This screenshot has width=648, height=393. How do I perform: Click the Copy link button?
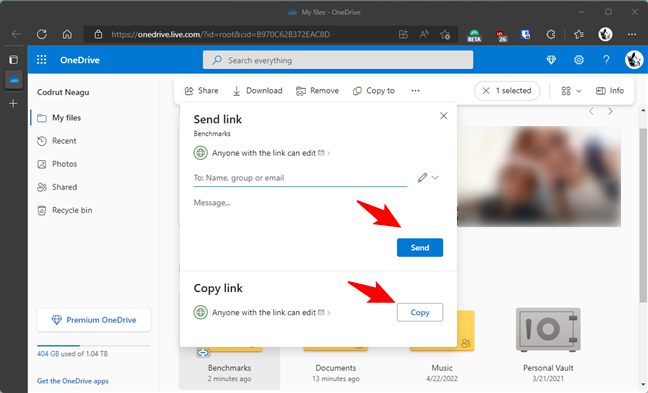click(x=420, y=312)
